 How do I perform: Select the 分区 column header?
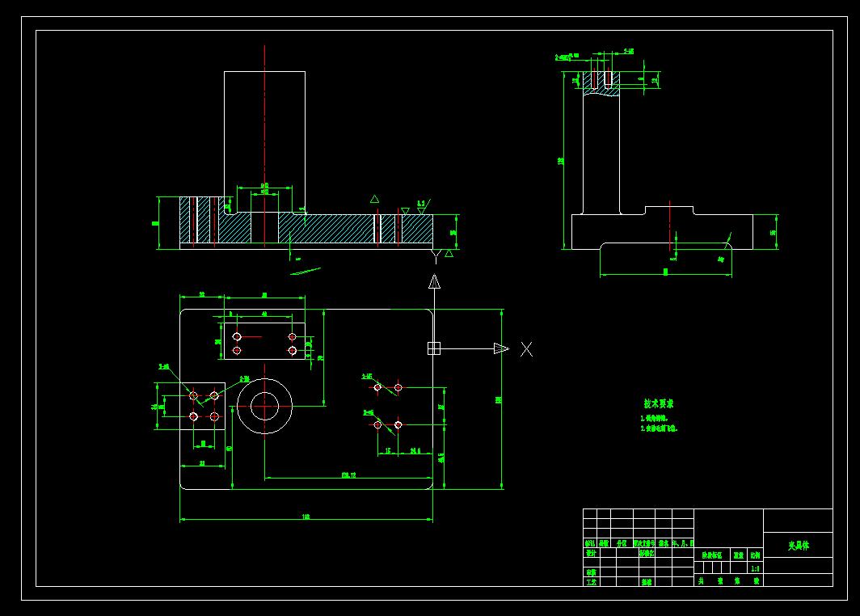point(622,543)
